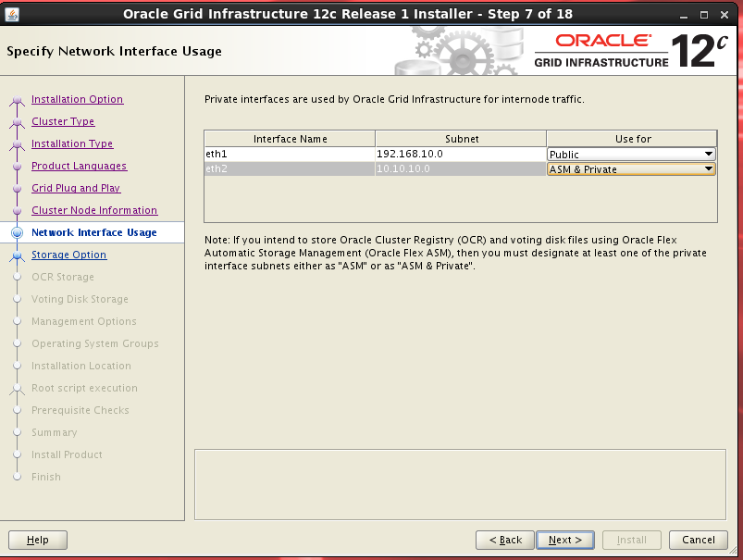Select the eth2 interface name cell
Viewport: 743px width, 560px height.
point(290,168)
